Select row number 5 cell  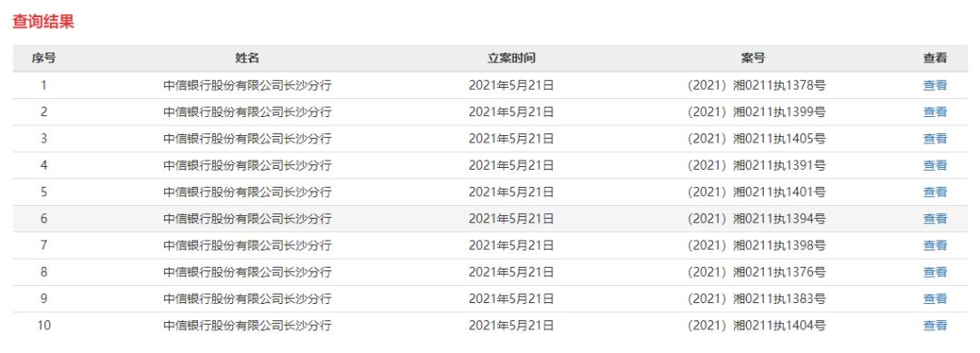44,191
